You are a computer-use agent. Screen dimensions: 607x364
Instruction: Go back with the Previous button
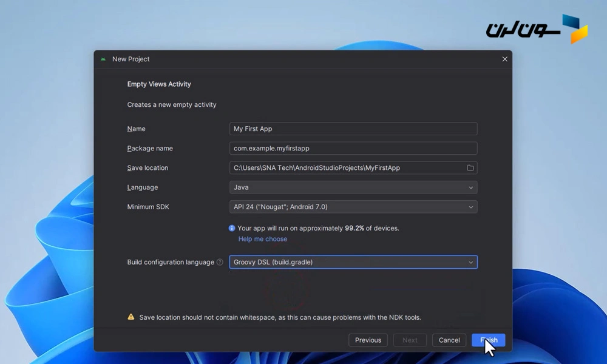pos(368,340)
